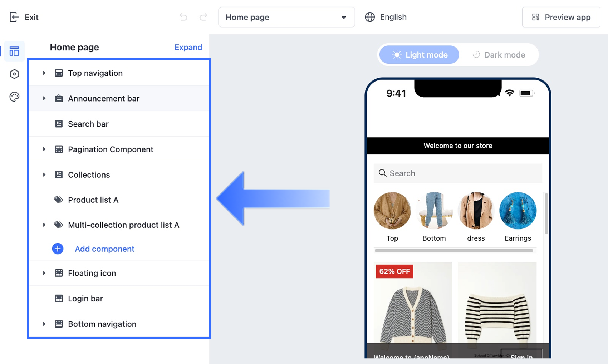Click the undo arrow icon
Image resolution: width=608 pixels, height=364 pixels.
[183, 17]
